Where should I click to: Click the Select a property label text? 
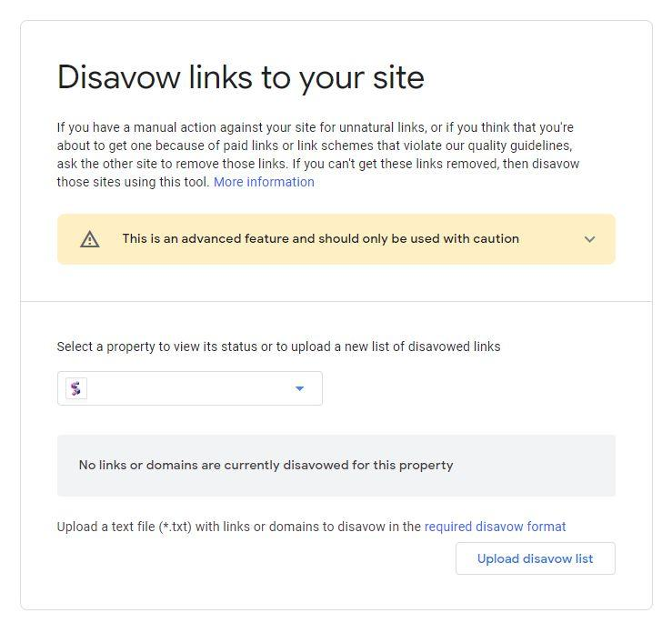(278, 347)
